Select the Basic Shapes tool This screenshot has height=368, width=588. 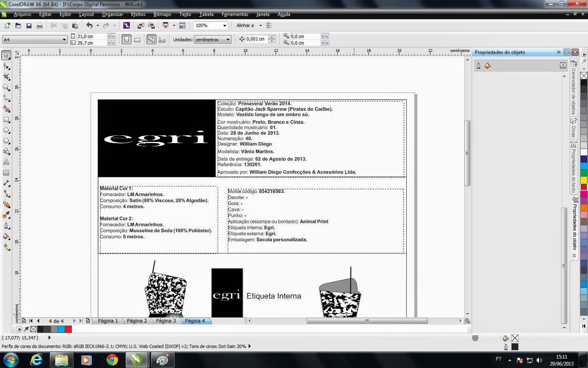[x=6, y=151]
